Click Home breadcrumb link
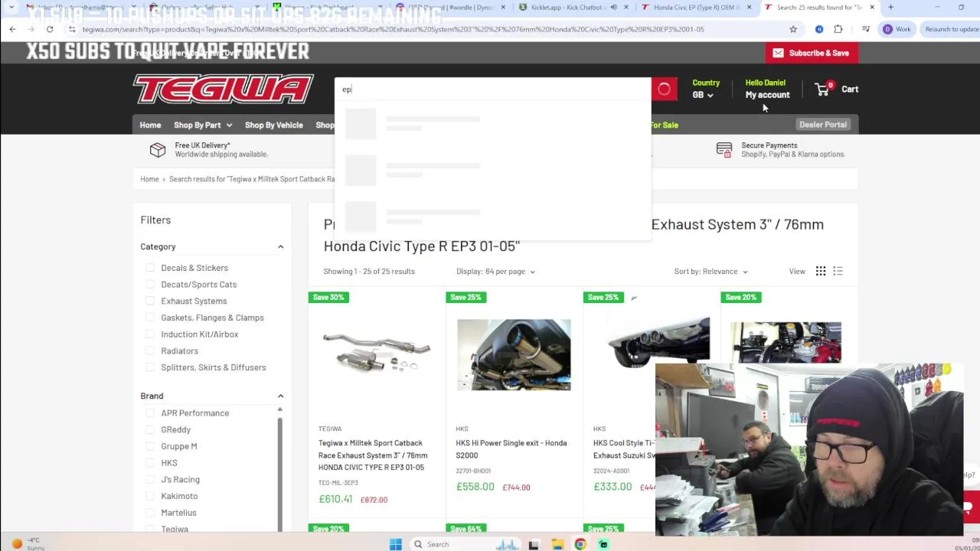This screenshot has height=551, width=980. (149, 179)
